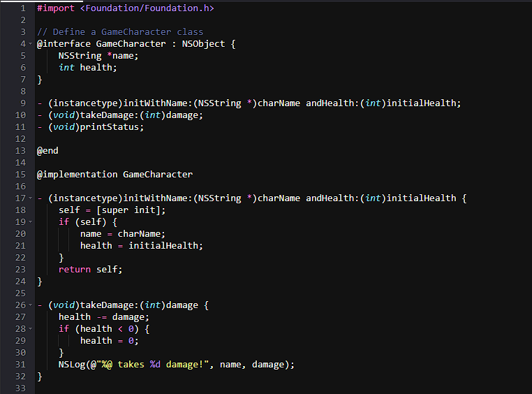Click 'initialHealth;' on line 21
532x394 pixels.
tap(165, 246)
